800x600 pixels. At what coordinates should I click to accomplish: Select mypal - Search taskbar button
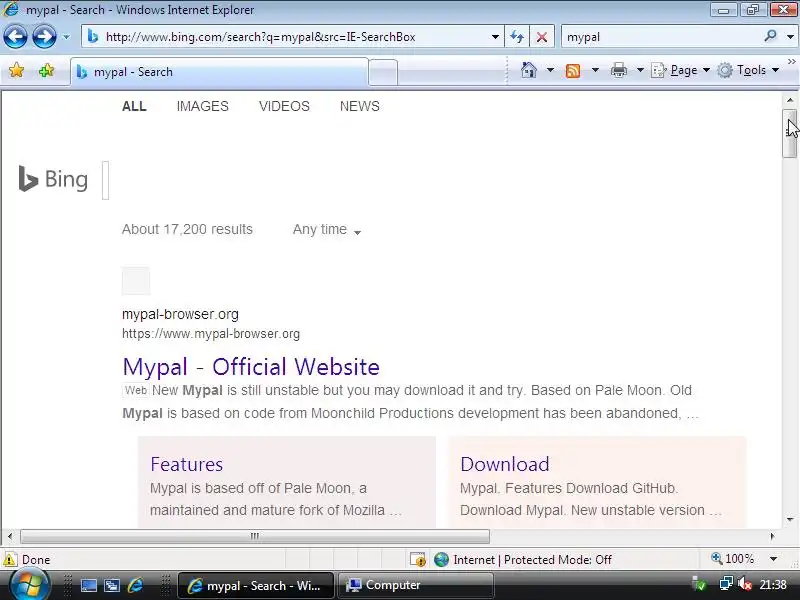pyautogui.click(x=256, y=586)
